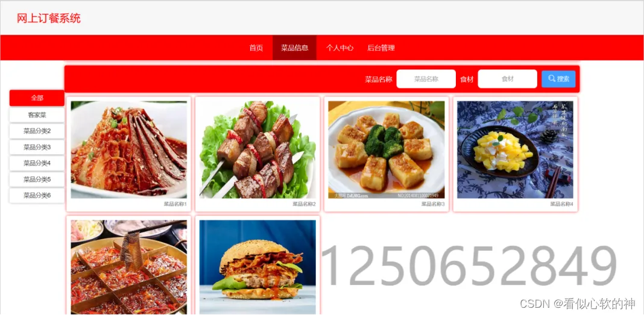Focus the 菜品名称 search input field

pos(426,79)
